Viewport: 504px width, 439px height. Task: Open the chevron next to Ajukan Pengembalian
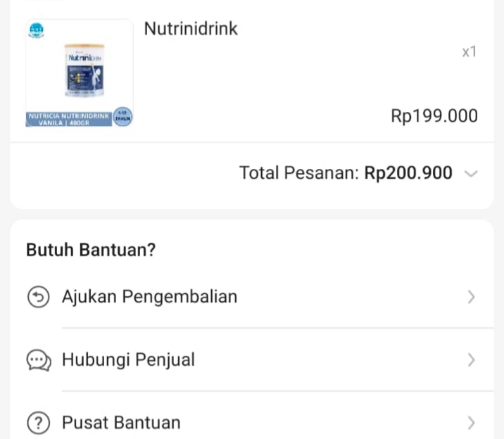(472, 298)
